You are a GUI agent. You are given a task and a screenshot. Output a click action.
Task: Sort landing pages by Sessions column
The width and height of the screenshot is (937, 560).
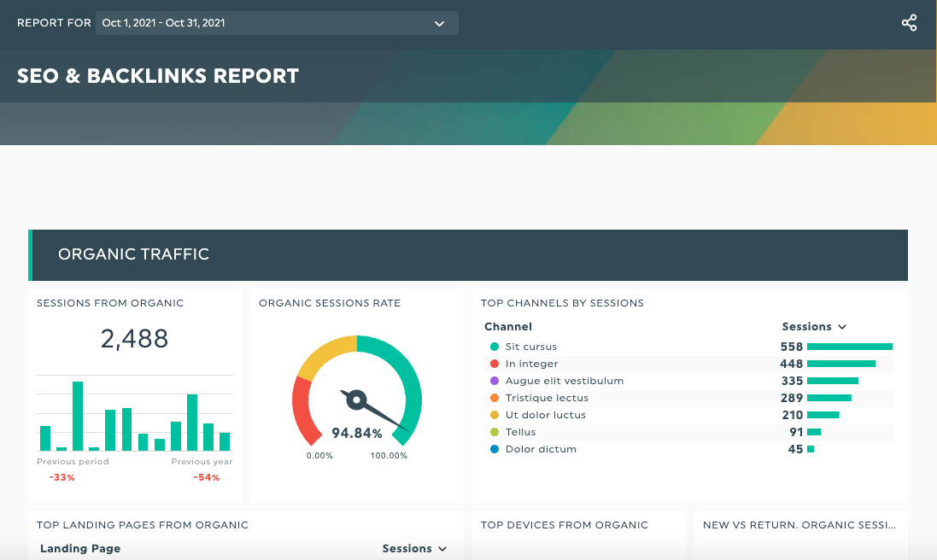point(414,549)
